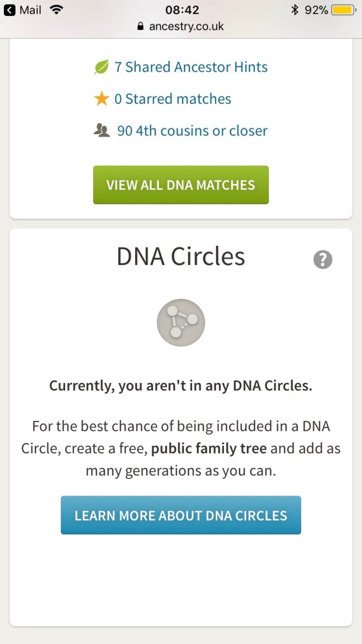Tap the back to Mail arrow
362x644 pixels.
coord(9,10)
